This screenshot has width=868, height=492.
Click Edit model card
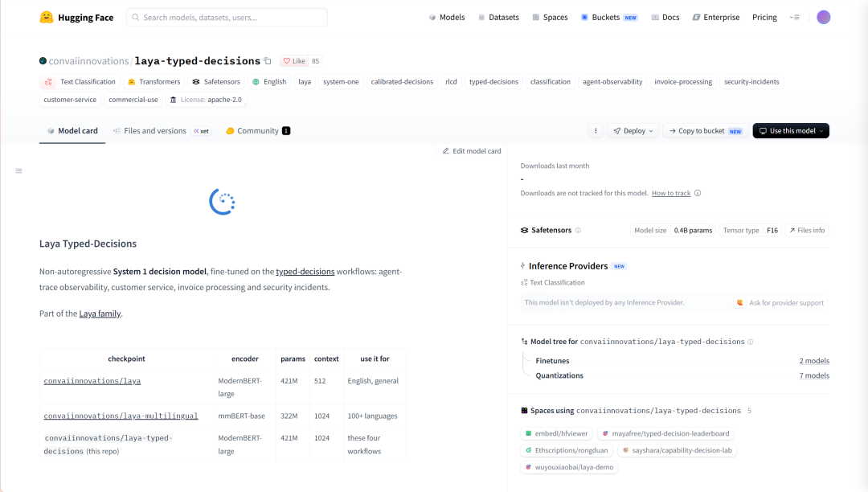tap(472, 150)
